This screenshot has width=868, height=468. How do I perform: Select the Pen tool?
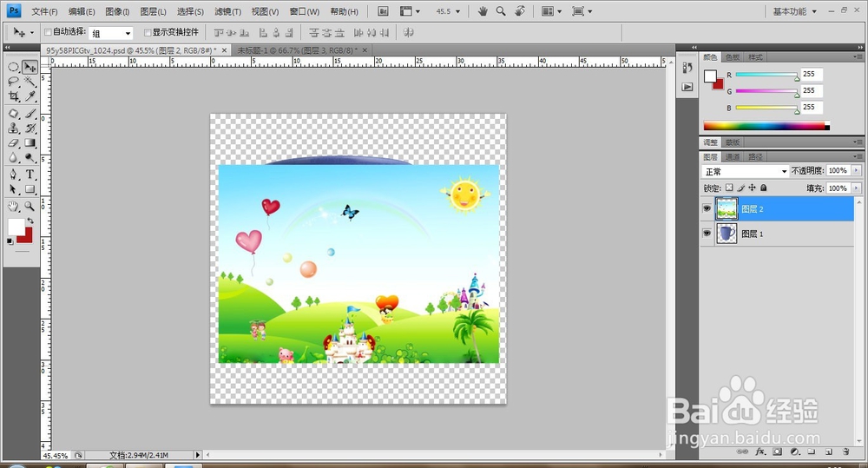[14, 175]
